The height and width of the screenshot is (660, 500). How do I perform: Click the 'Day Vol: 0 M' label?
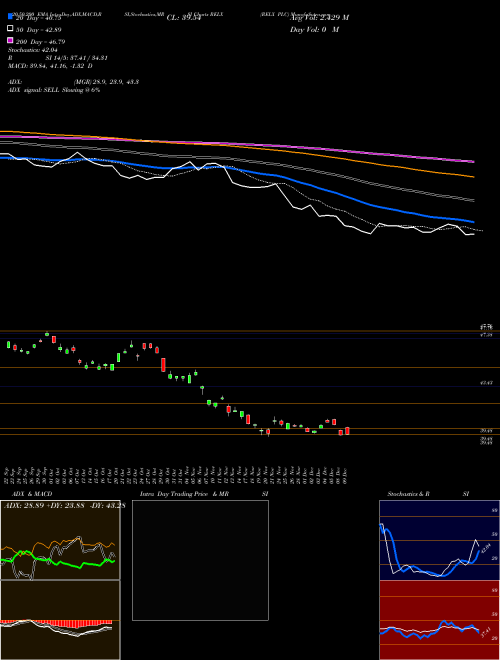point(314,30)
